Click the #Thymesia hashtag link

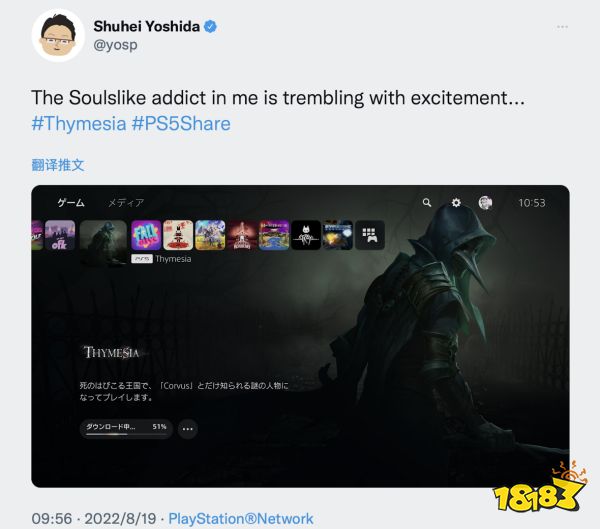point(79,124)
